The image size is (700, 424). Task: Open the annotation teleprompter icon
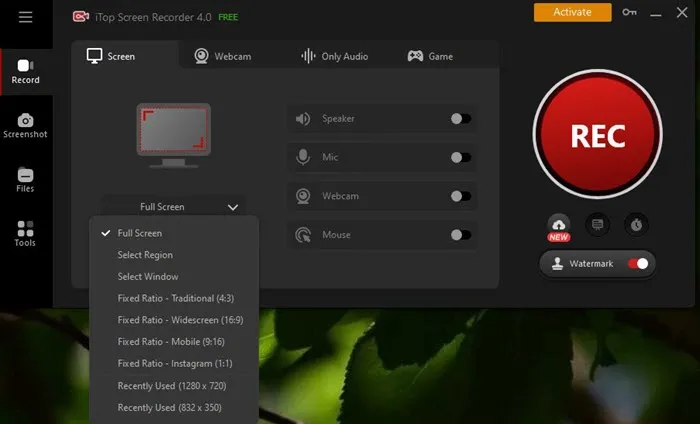[x=597, y=224]
